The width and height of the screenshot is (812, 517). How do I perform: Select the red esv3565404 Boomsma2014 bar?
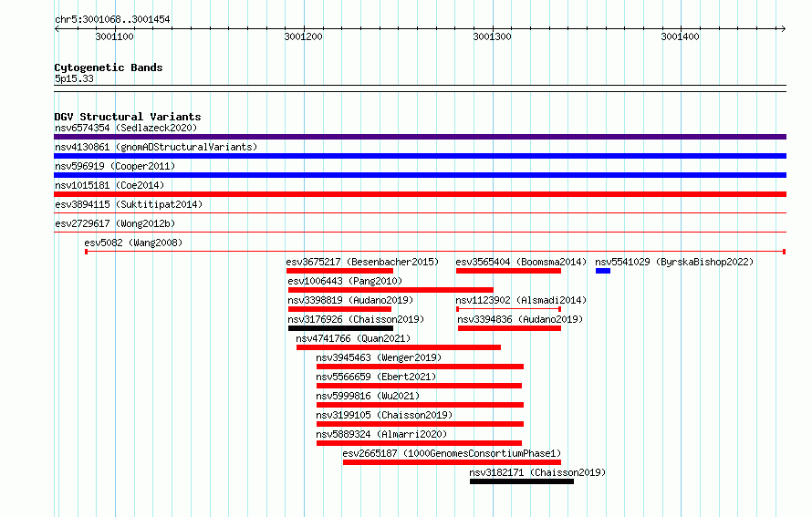click(x=508, y=271)
